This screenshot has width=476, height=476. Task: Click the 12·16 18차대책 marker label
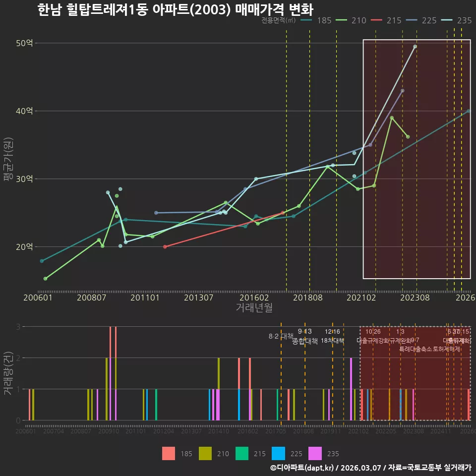click(x=332, y=336)
